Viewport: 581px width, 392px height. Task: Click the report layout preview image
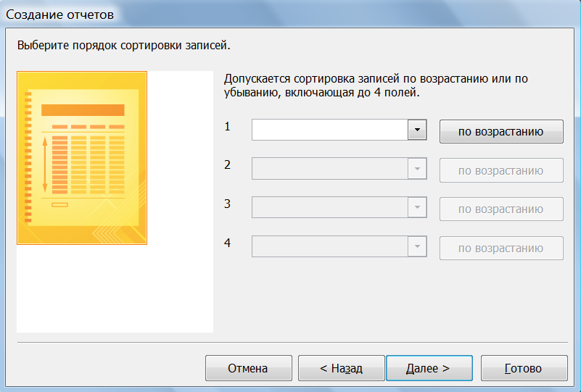(x=82, y=158)
